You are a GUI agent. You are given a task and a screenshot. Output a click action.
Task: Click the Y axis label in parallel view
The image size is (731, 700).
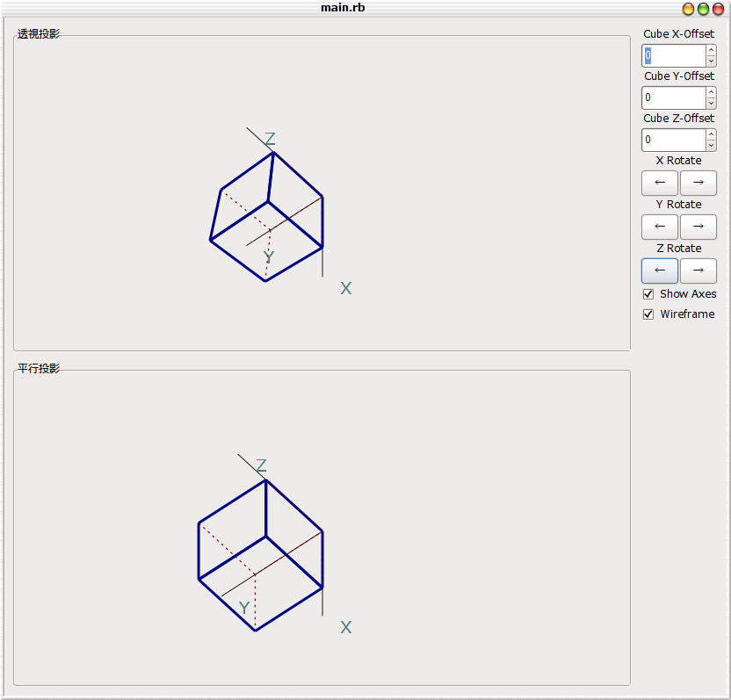click(x=244, y=608)
